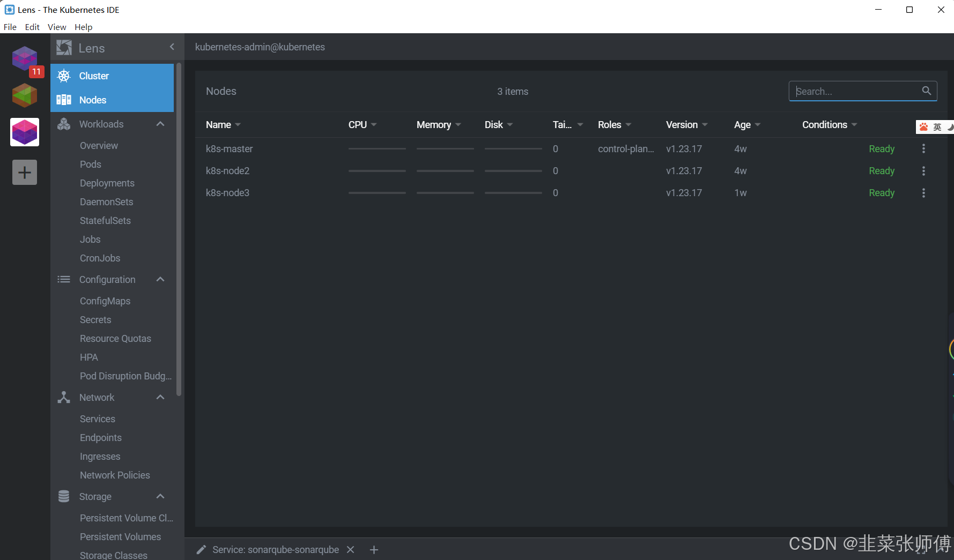
Task: Select the purple cluster icon with badge 11
Action: pyautogui.click(x=25, y=58)
